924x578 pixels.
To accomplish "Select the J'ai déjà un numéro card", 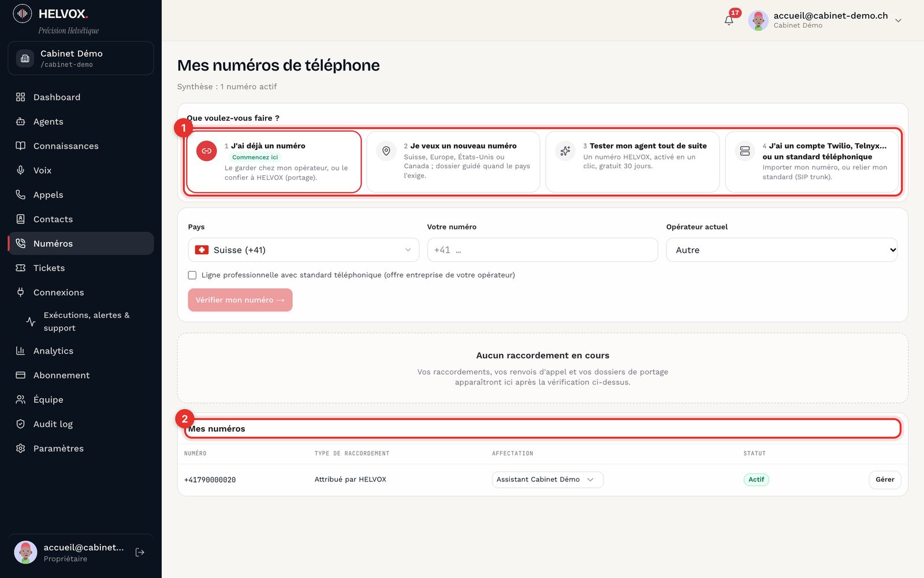I will point(274,162).
